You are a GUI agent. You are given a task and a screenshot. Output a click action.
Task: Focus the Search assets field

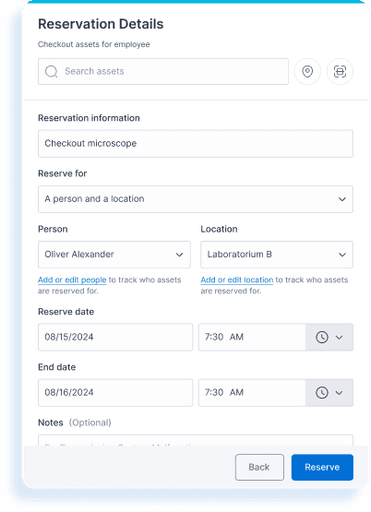[x=163, y=71]
